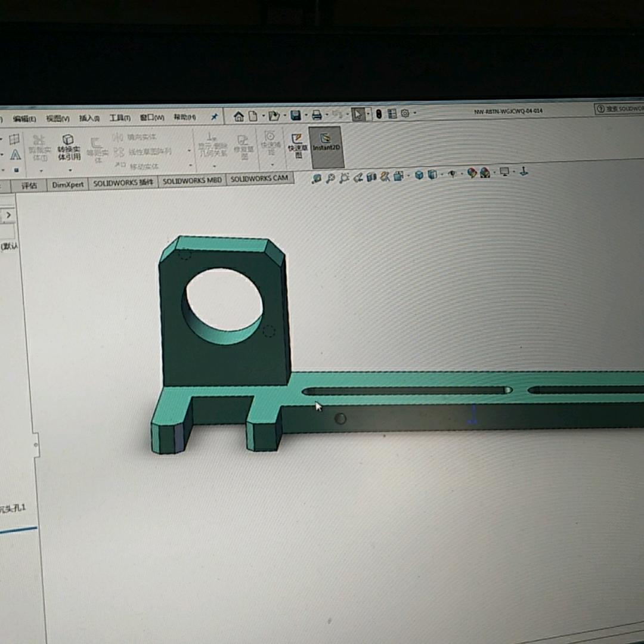Click the Edit Appearance color ball icon
The image size is (644, 644).
[472, 173]
